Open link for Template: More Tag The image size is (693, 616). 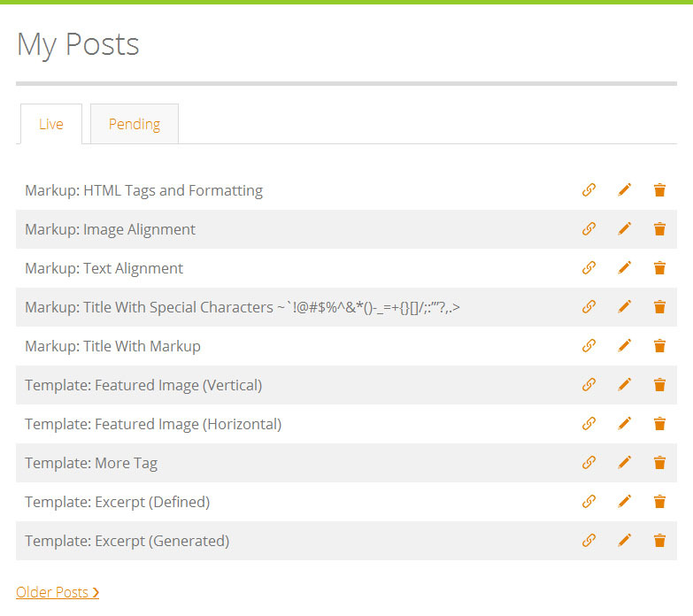(589, 462)
